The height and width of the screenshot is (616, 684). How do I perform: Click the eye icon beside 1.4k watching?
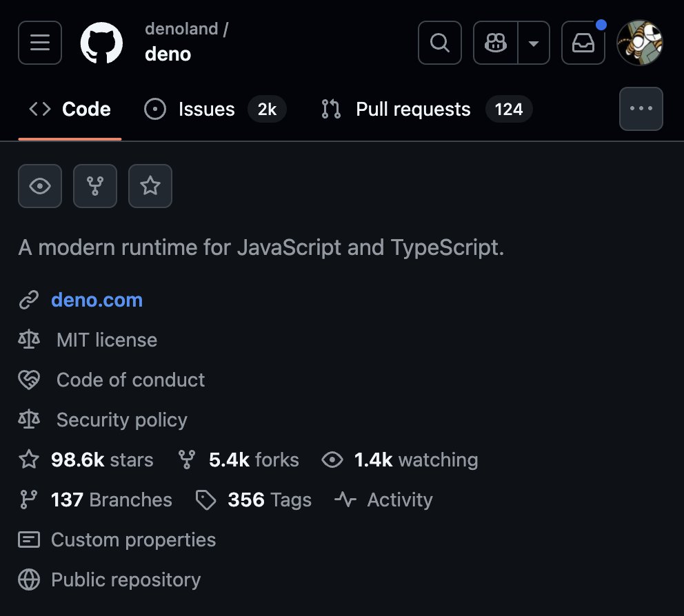[x=332, y=460]
